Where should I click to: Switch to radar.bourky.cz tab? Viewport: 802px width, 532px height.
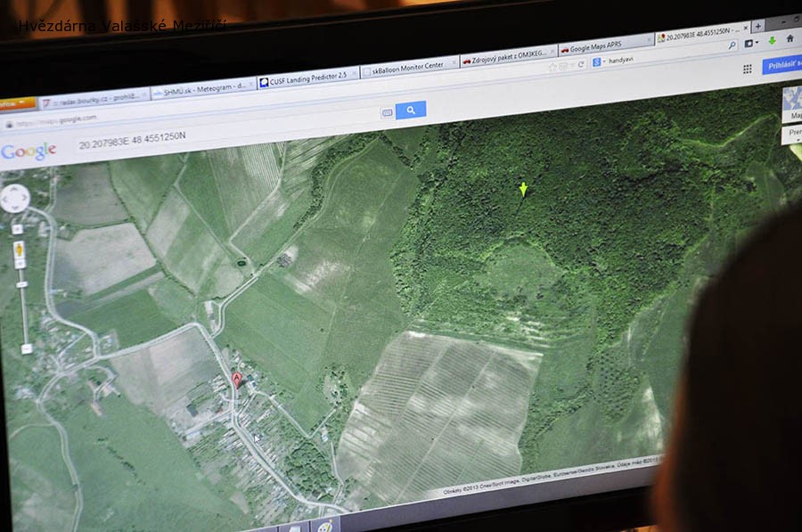click(x=95, y=98)
